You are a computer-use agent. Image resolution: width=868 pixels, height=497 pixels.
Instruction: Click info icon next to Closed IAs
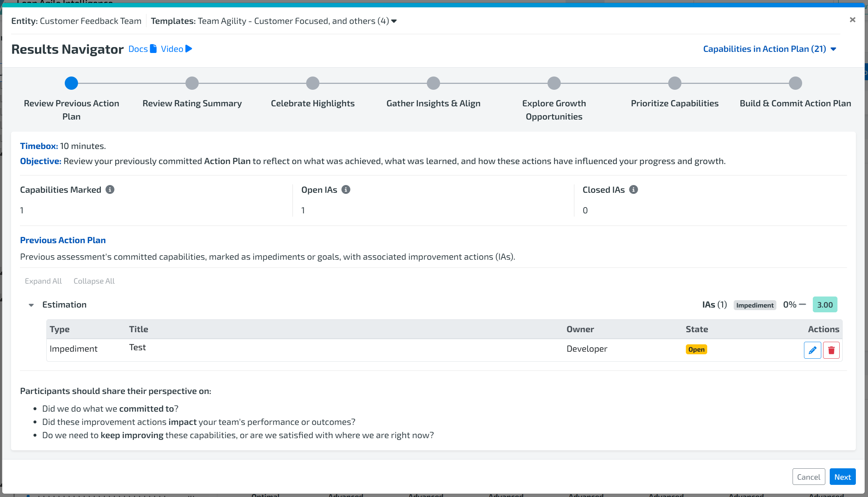pyautogui.click(x=633, y=189)
